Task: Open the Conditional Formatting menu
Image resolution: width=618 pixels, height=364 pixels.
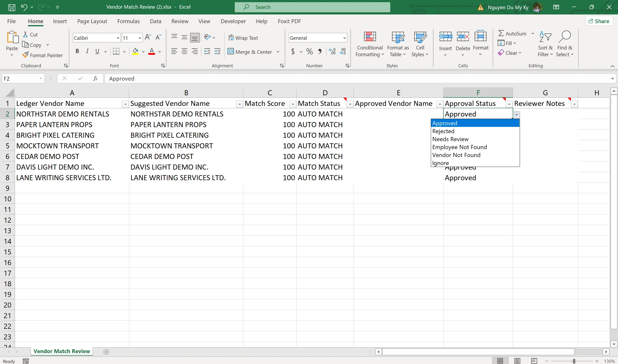Action: (370, 44)
